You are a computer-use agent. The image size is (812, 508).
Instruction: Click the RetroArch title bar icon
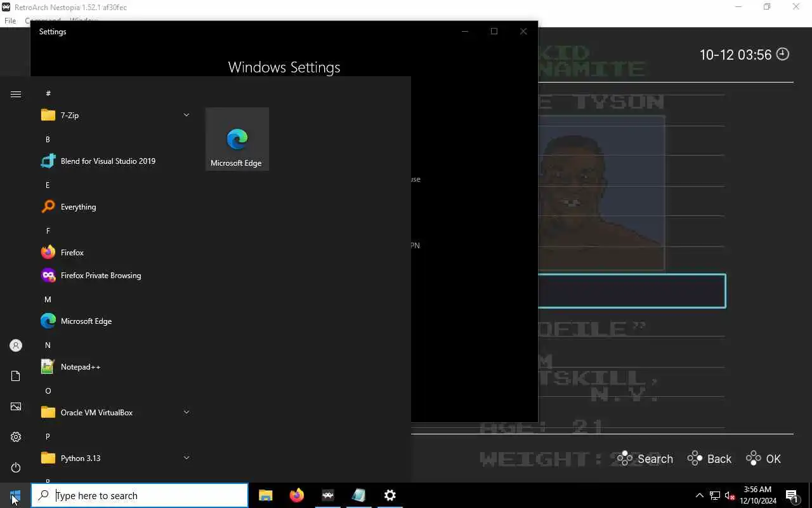(6, 7)
